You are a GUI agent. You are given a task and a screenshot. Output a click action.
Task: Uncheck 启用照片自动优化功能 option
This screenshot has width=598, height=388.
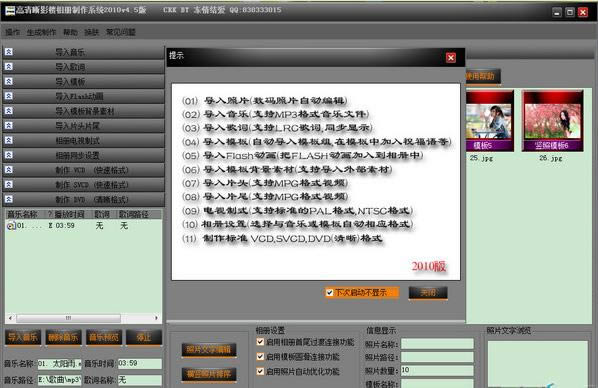(x=260, y=371)
